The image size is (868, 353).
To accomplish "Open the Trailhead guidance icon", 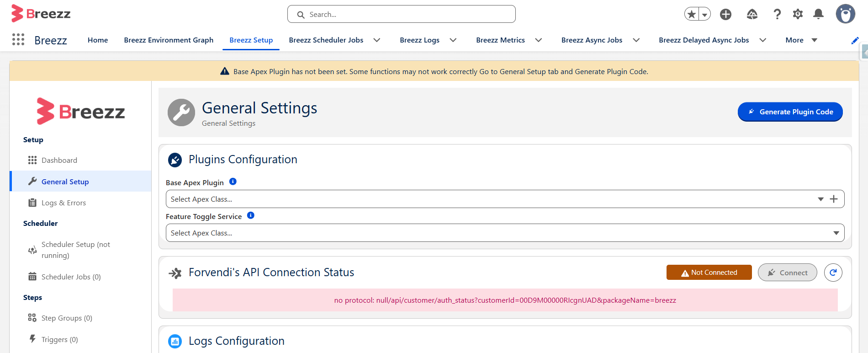I will click(x=752, y=14).
